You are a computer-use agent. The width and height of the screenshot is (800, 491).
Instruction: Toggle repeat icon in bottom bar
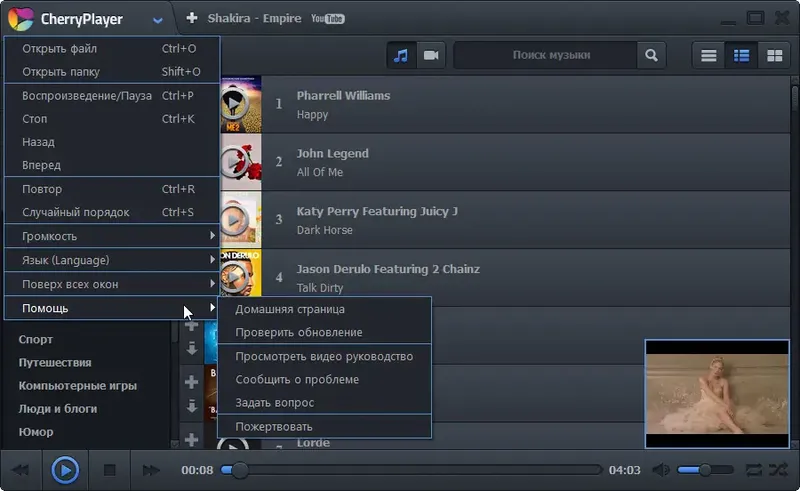click(x=754, y=470)
